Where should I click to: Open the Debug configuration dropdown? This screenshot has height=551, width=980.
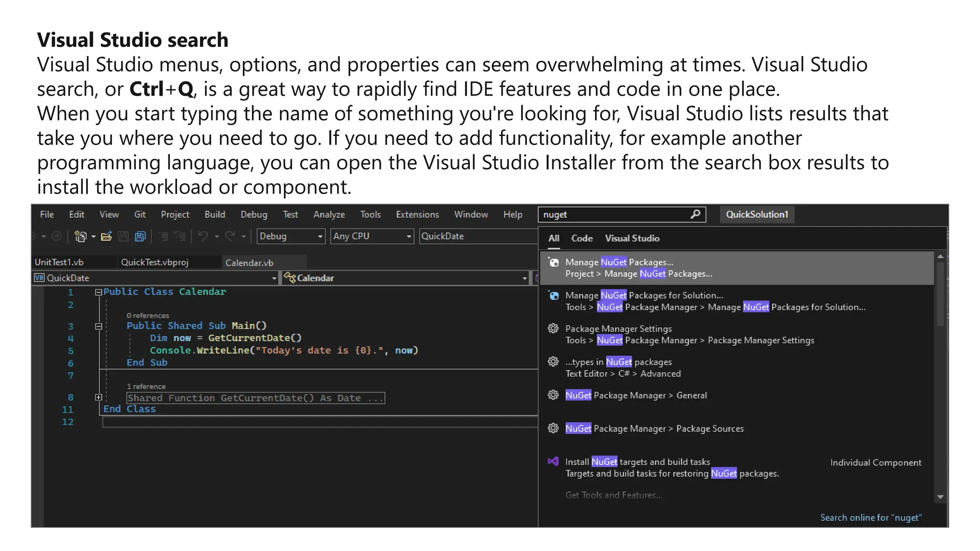291,236
